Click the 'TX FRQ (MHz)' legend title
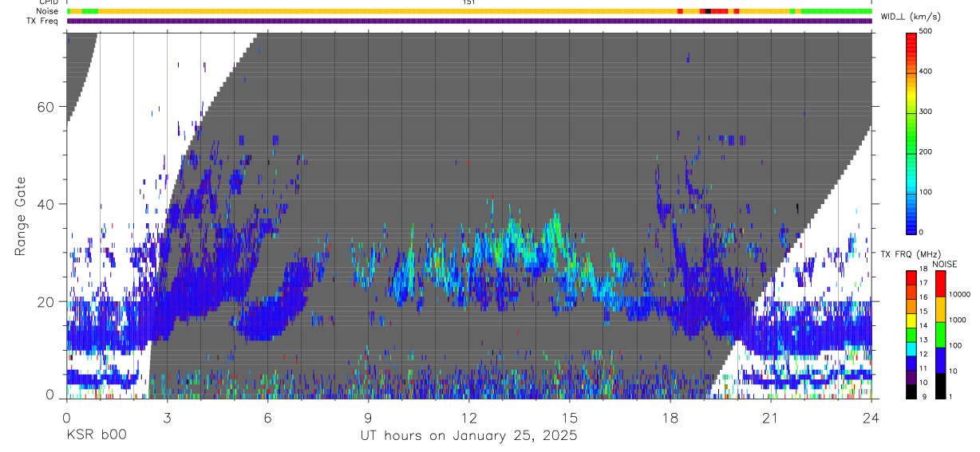 click(x=909, y=254)
